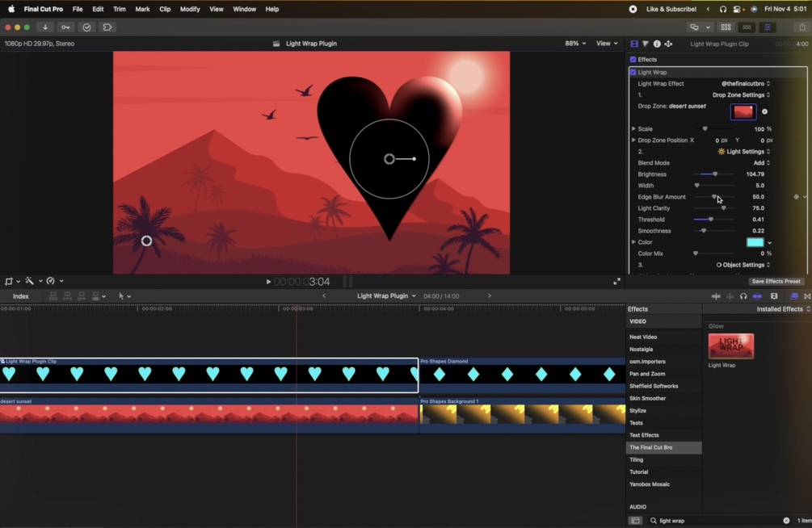Click the cyan Color swatch
The height and width of the screenshot is (528, 812).
coord(755,242)
